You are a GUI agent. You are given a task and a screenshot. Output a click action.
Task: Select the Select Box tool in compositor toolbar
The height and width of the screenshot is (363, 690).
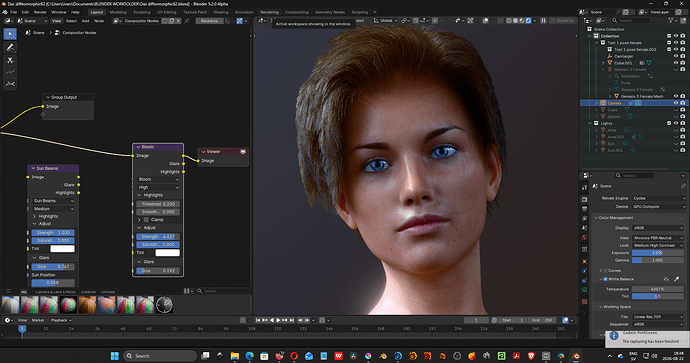(10, 33)
